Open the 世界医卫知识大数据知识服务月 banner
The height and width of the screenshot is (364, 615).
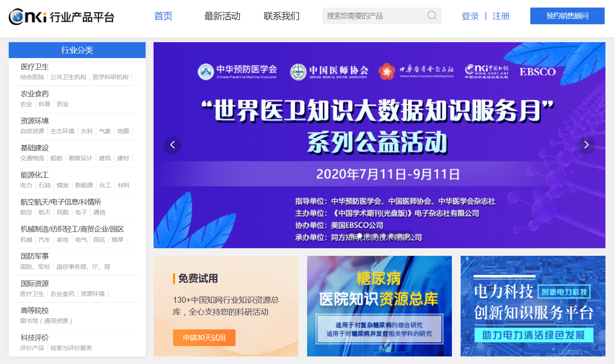click(x=380, y=145)
